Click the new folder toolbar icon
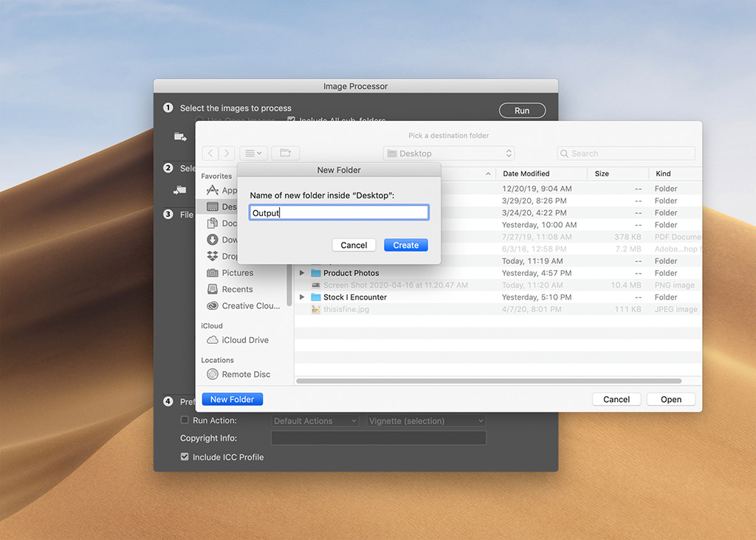Viewport: 756px width, 540px height. tap(286, 153)
